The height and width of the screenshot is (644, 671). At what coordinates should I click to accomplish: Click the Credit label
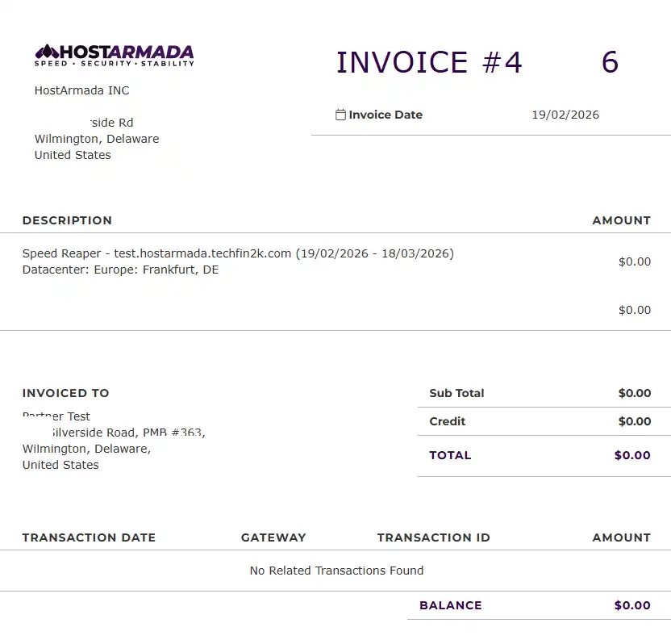447,421
